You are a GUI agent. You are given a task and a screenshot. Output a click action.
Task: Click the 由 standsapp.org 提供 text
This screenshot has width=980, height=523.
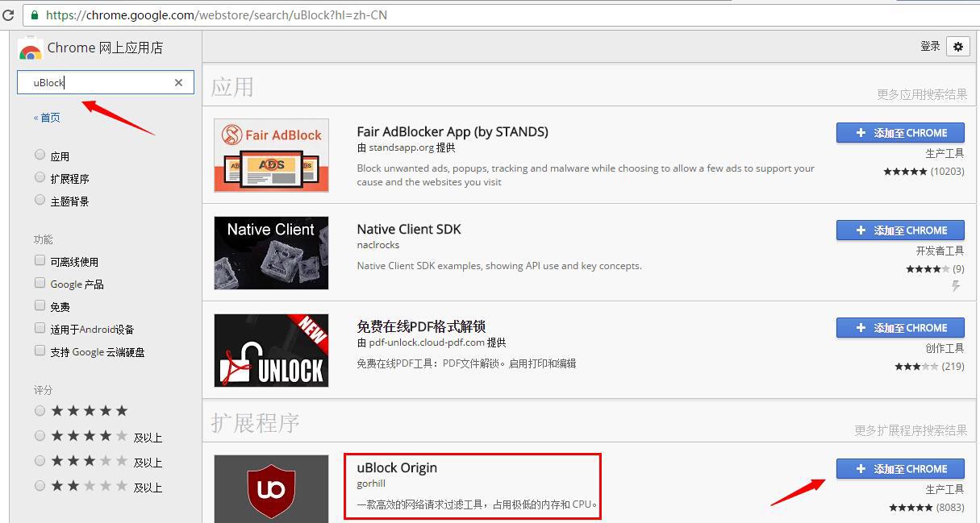click(407, 147)
